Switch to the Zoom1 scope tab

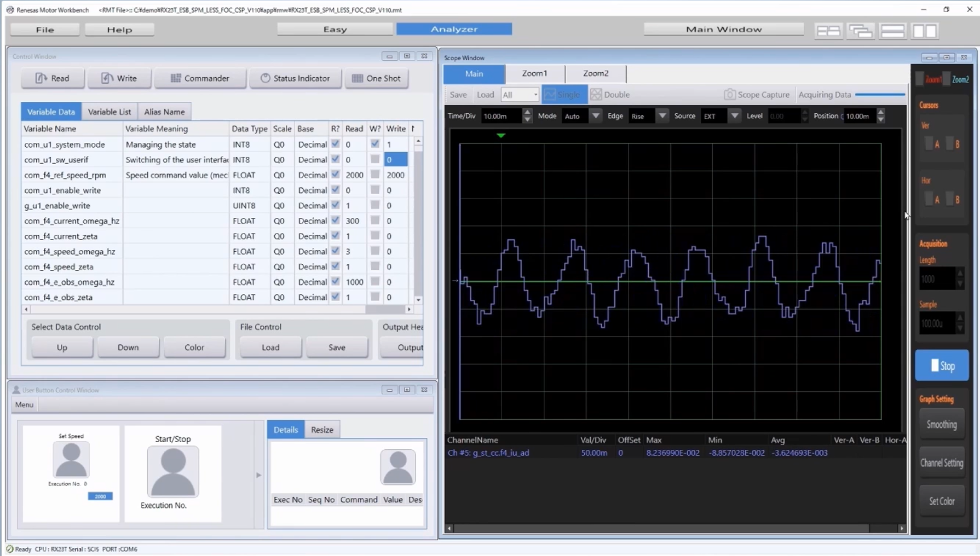[x=534, y=73]
